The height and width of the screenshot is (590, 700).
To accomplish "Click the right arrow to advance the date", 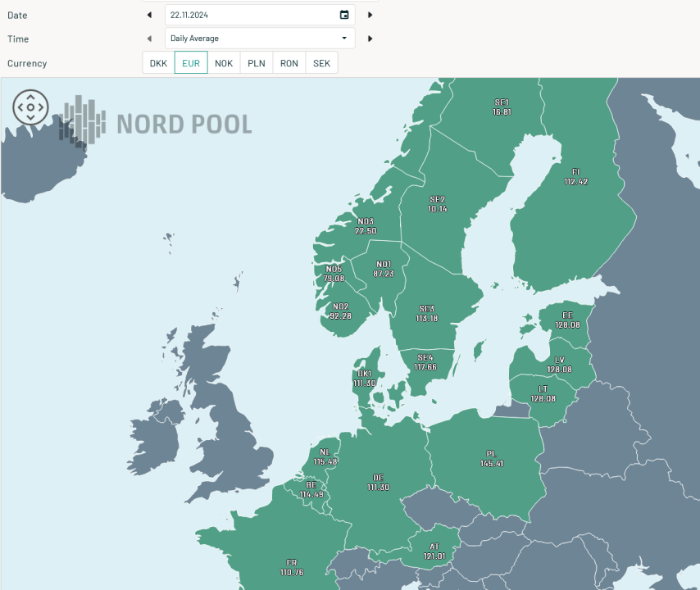I will (x=368, y=15).
